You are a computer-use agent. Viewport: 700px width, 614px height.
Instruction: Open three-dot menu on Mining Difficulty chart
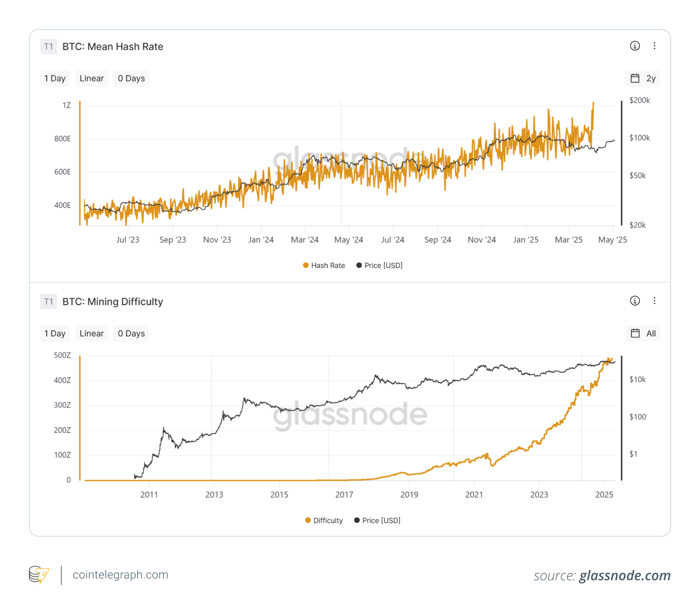[655, 301]
